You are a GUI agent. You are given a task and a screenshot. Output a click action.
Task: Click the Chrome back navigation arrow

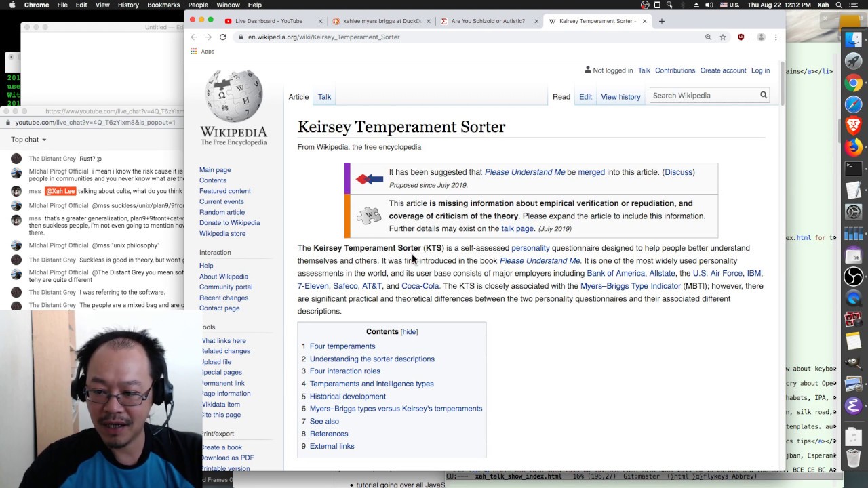click(x=194, y=37)
